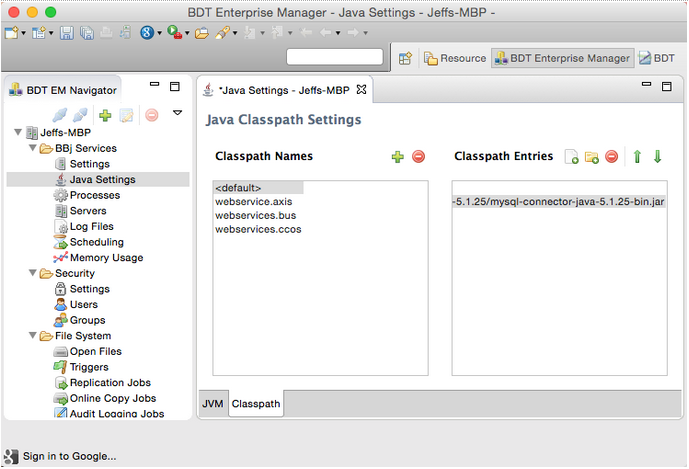Click the Open Perspective icon
689x469 pixels.
[405, 58]
